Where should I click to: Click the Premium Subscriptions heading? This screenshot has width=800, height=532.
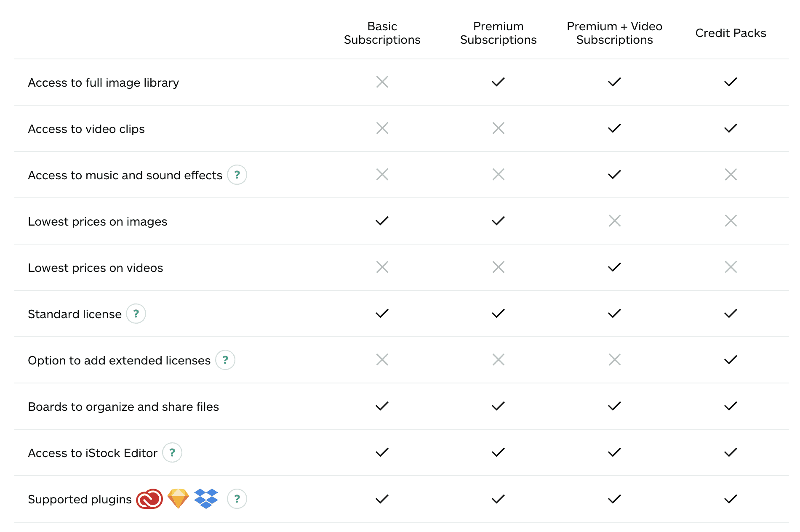click(498, 33)
